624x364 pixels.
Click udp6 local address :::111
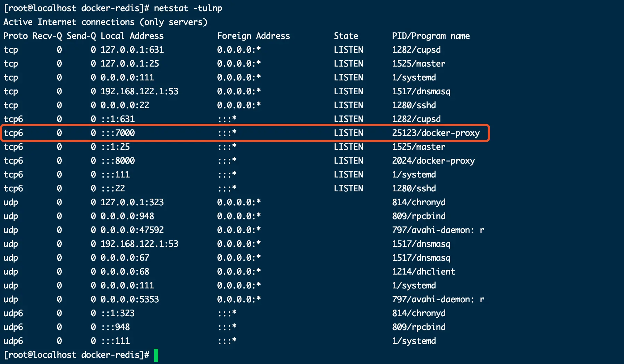click(x=116, y=341)
